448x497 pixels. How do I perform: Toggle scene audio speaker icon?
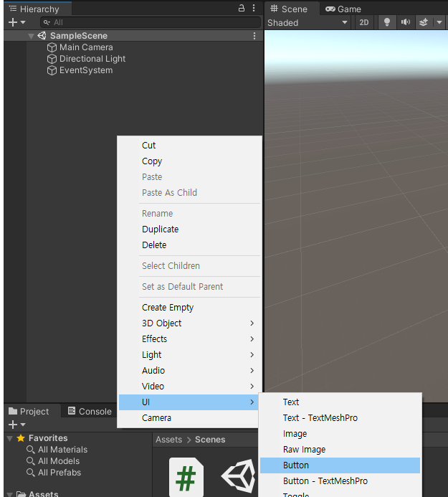pyautogui.click(x=405, y=22)
